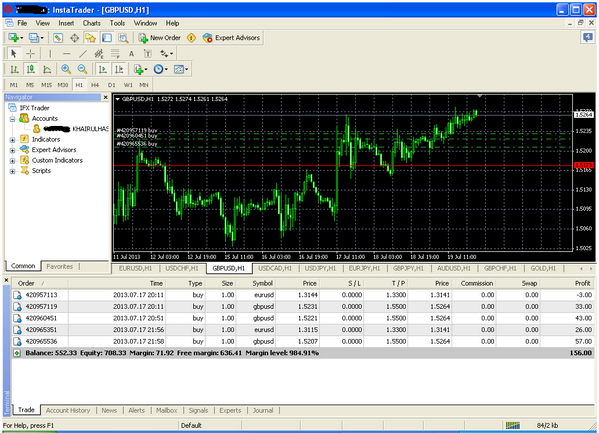Switch chart to Candlesticks view
The image size is (599, 433).
31,69
